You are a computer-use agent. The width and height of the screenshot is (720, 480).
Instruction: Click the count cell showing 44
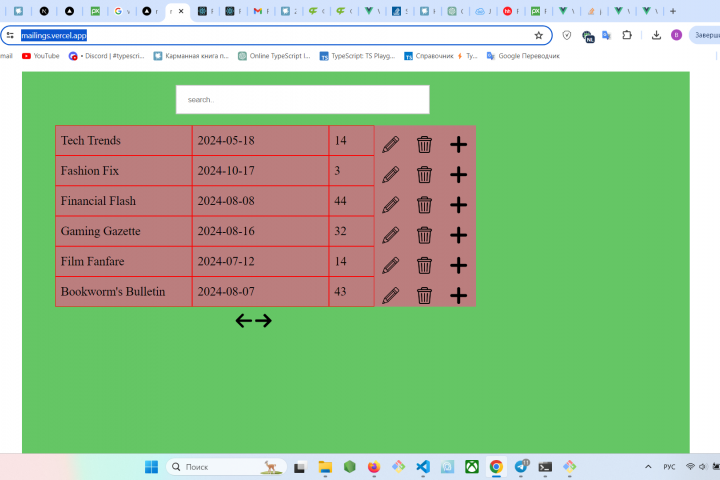pyautogui.click(x=352, y=201)
